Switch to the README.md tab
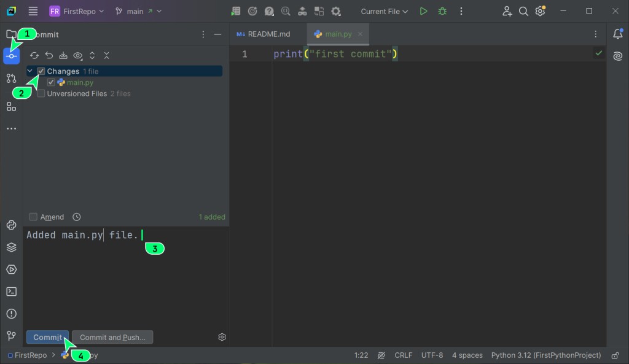This screenshot has height=364, width=629. [x=268, y=34]
